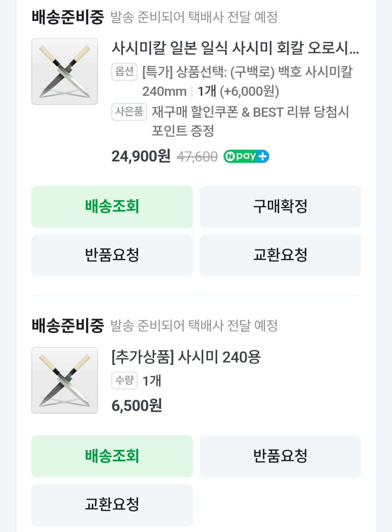
Task: Request return (반품요청) for the 24,900원 knife
Action: click(x=112, y=255)
